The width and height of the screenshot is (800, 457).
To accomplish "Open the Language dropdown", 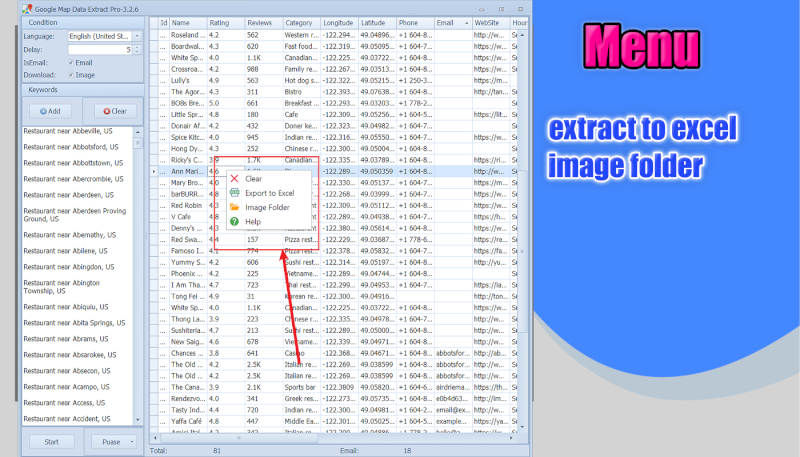I will point(137,36).
